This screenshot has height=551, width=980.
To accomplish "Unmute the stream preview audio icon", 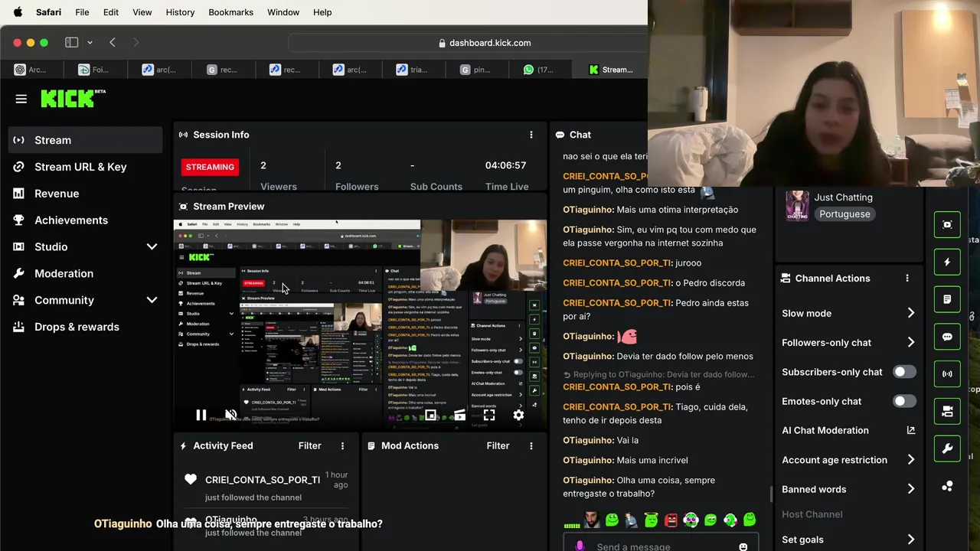I will 230,415.
